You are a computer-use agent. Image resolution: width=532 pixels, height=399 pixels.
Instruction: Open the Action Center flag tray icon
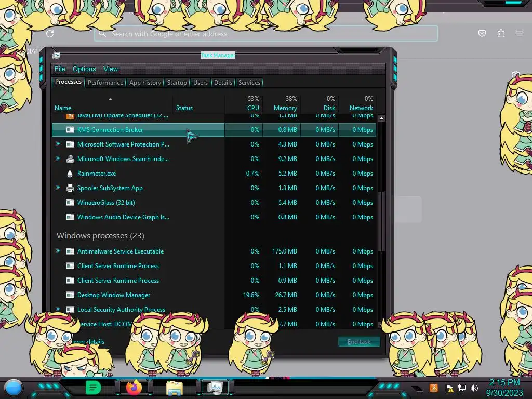[x=449, y=388]
